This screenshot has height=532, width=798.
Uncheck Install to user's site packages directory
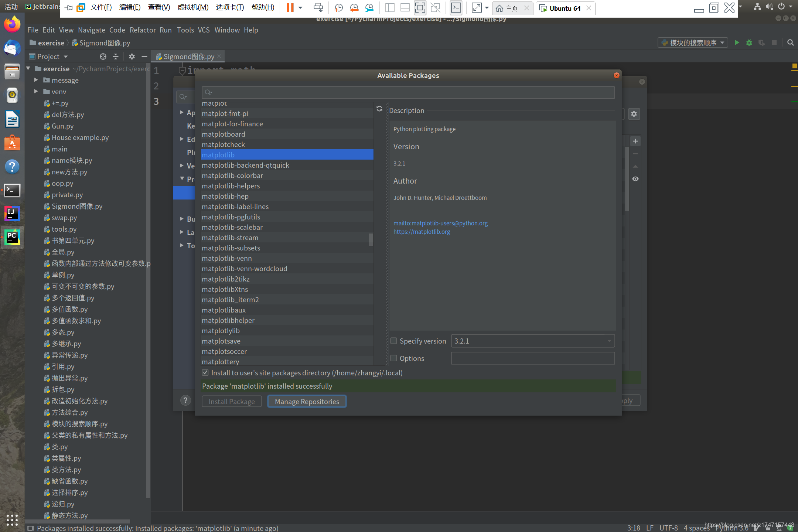205,373
